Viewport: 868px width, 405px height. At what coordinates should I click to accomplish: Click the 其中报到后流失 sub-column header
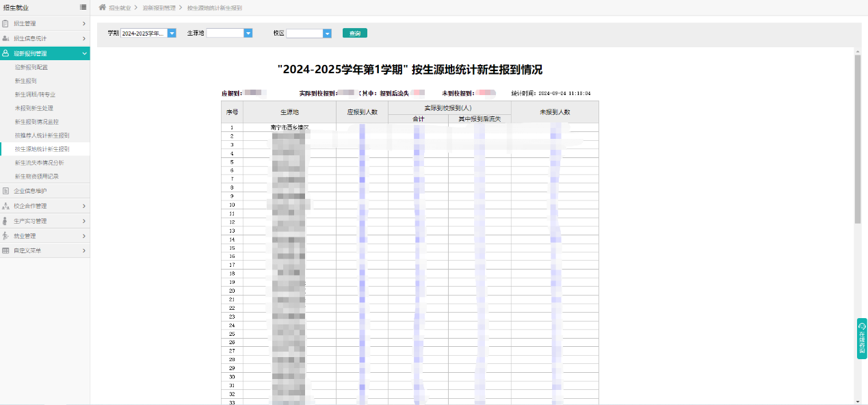pos(479,119)
